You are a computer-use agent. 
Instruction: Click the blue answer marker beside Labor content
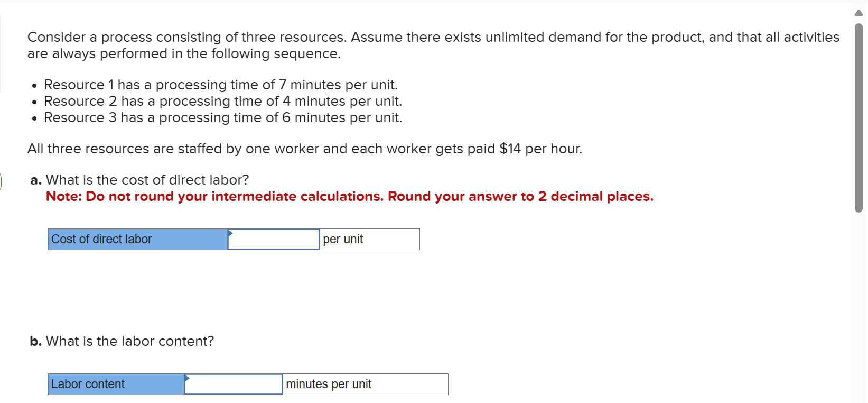coord(186,378)
